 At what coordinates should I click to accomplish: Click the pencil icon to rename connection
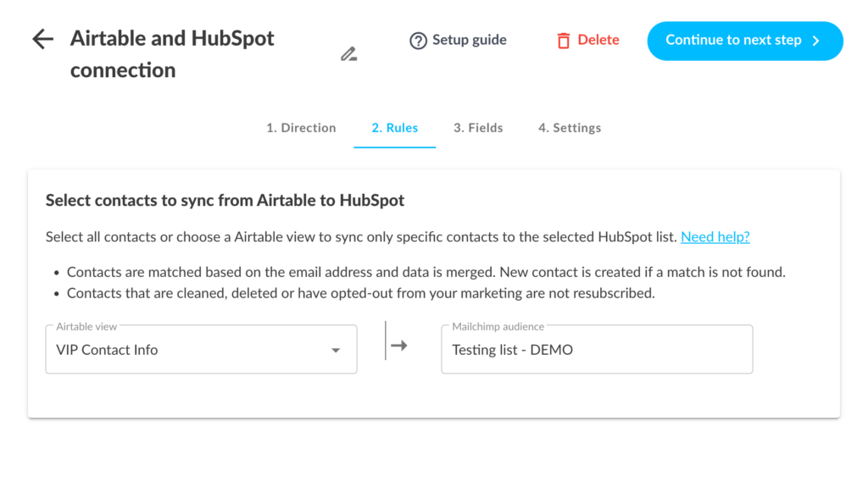(x=348, y=54)
